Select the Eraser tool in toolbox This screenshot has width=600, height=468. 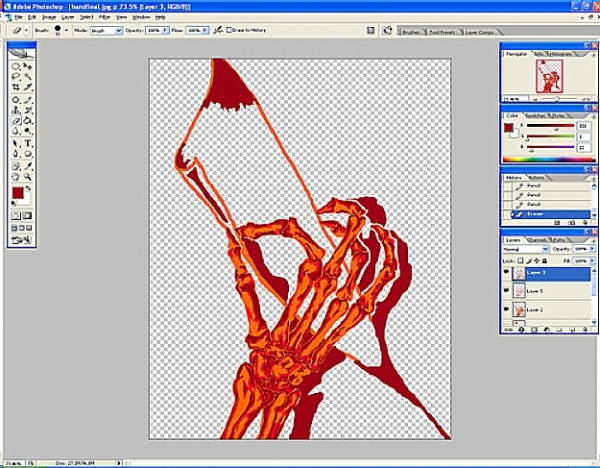tap(16, 121)
